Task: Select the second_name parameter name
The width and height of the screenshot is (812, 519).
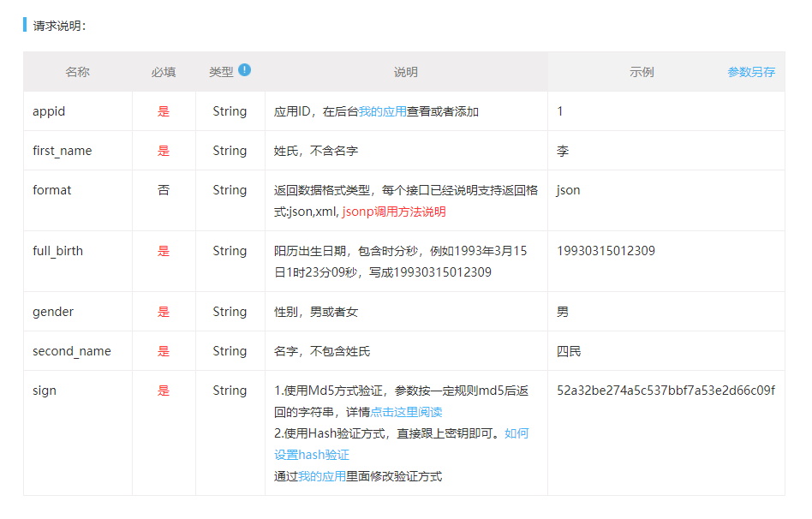Action: pos(71,351)
